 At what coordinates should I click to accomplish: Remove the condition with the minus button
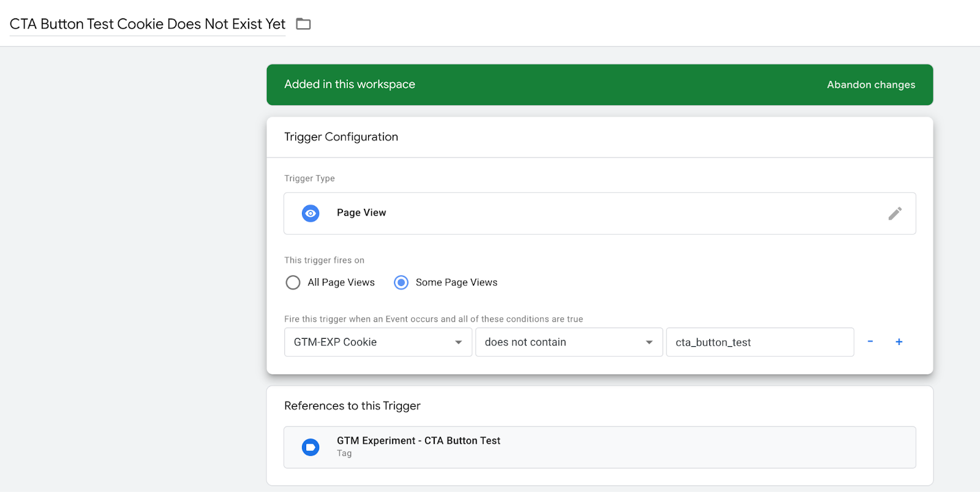(x=870, y=342)
